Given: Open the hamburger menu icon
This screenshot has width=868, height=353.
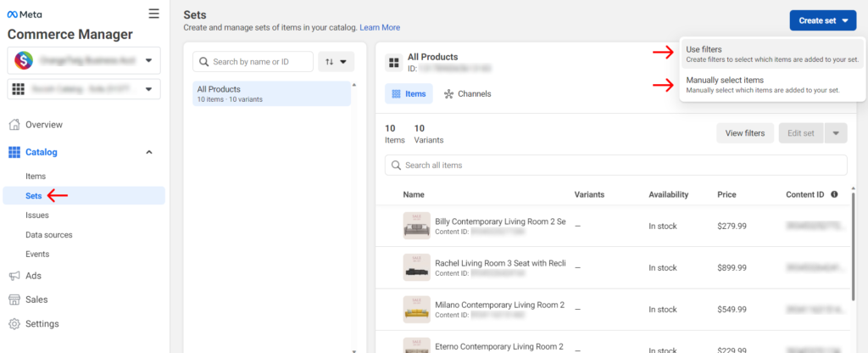Looking at the screenshot, I should pyautogui.click(x=153, y=14).
